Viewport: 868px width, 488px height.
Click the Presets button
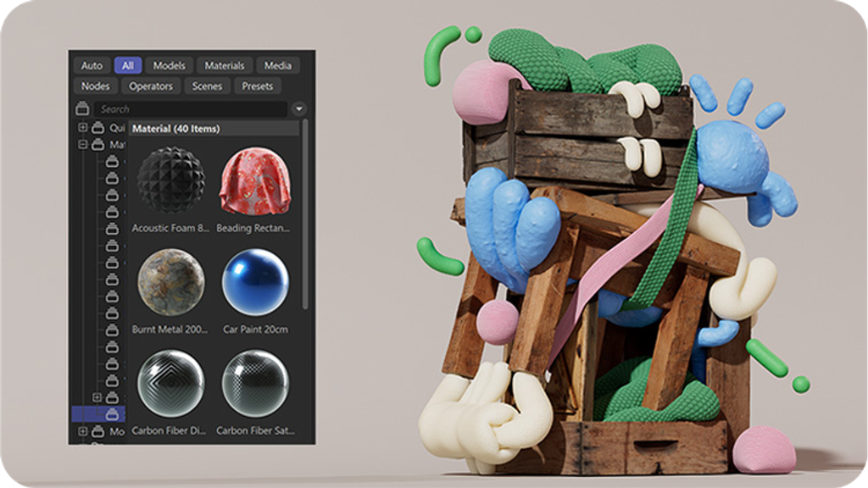[257, 86]
